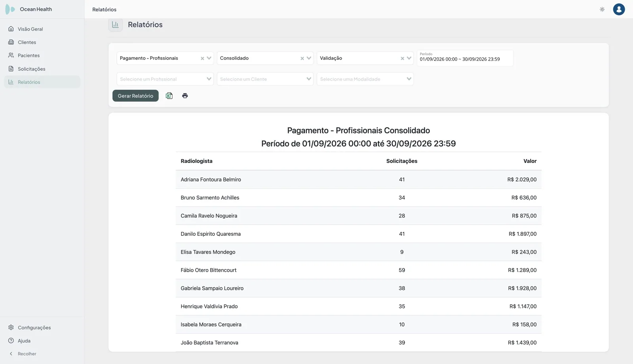
Task: Open Pagamento - Profissionais dropdown arrow
Action: tap(209, 58)
